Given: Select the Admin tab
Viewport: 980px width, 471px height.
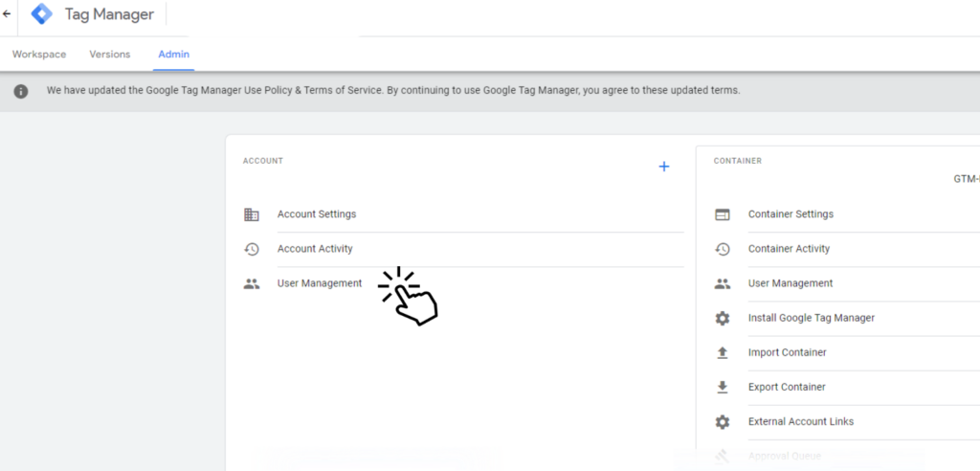Looking at the screenshot, I should pos(174,55).
